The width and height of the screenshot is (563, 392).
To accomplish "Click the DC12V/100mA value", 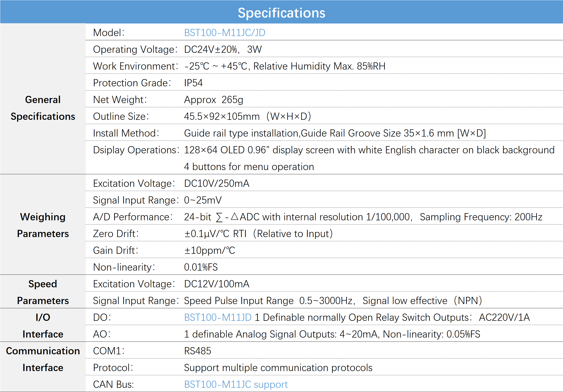I will pyautogui.click(x=217, y=284).
